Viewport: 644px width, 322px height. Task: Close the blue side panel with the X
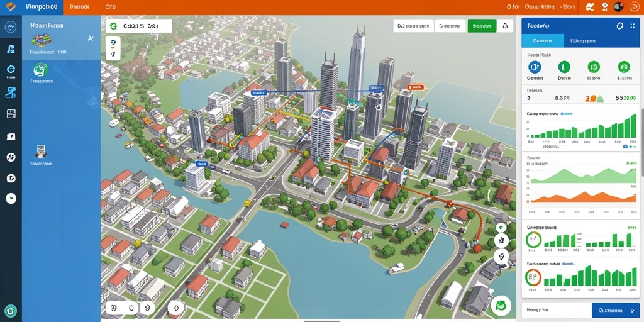coord(91,38)
